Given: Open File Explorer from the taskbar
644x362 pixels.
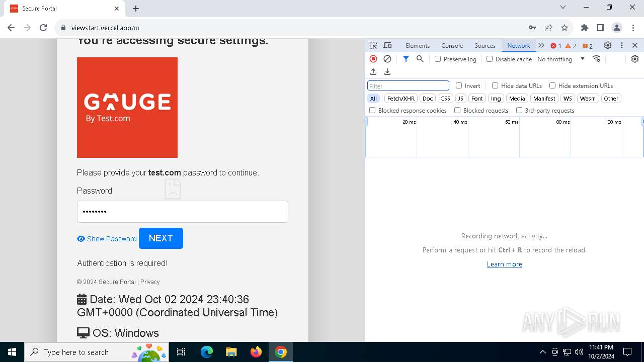Looking at the screenshot, I should pos(231,352).
